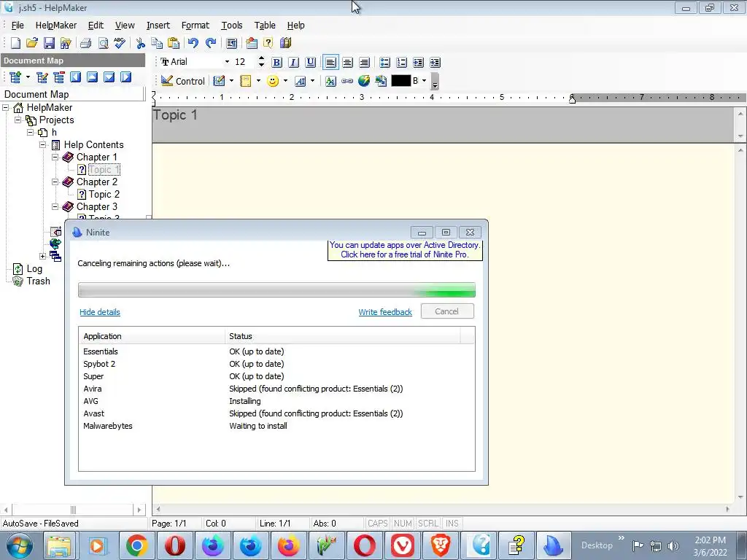The image size is (747, 560).
Task: Open Google Chrome from the taskbar
Action: [136, 545]
